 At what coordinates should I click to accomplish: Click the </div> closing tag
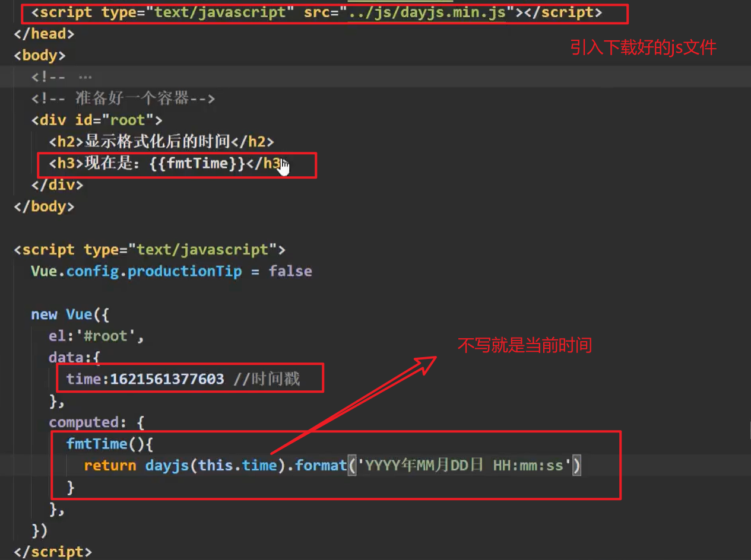click(57, 185)
